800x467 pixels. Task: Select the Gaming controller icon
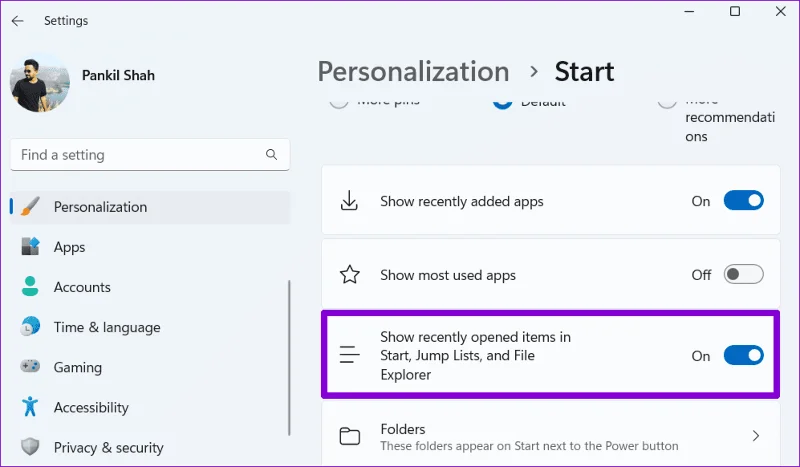(x=30, y=366)
